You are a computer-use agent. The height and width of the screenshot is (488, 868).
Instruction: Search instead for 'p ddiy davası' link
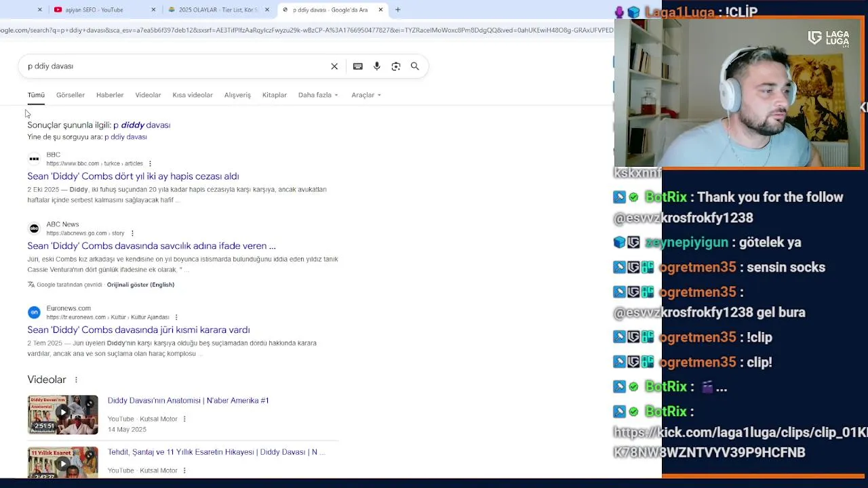[x=125, y=137]
